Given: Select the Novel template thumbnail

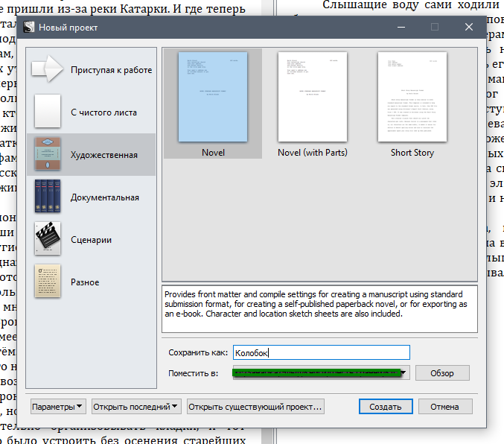Looking at the screenshot, I should 213,97.
